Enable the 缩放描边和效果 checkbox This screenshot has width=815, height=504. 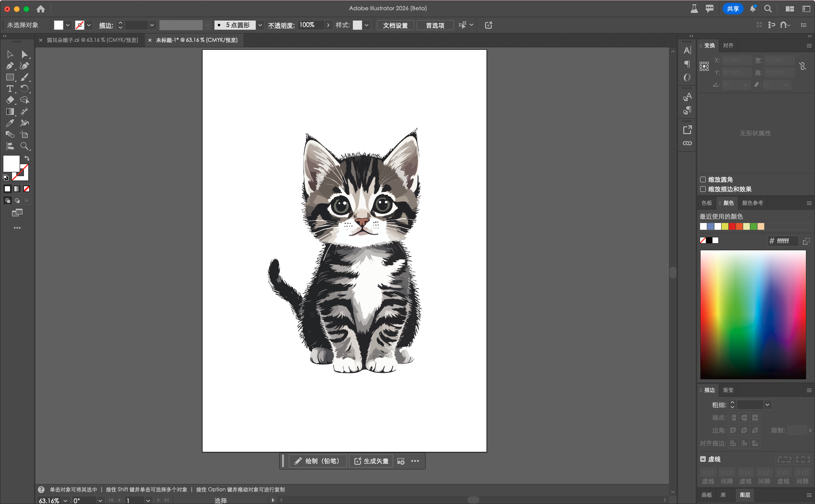tap(703, 189)
